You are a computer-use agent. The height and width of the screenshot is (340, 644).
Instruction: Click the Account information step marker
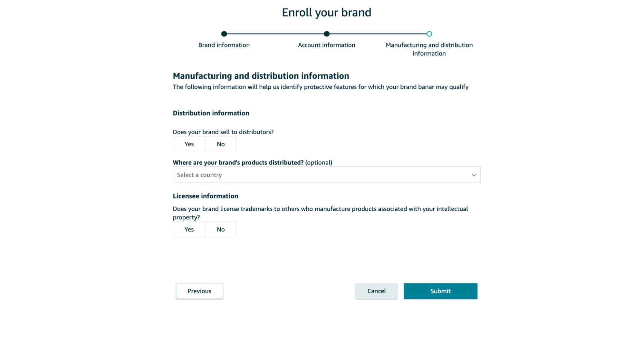(x=327, y=34)
